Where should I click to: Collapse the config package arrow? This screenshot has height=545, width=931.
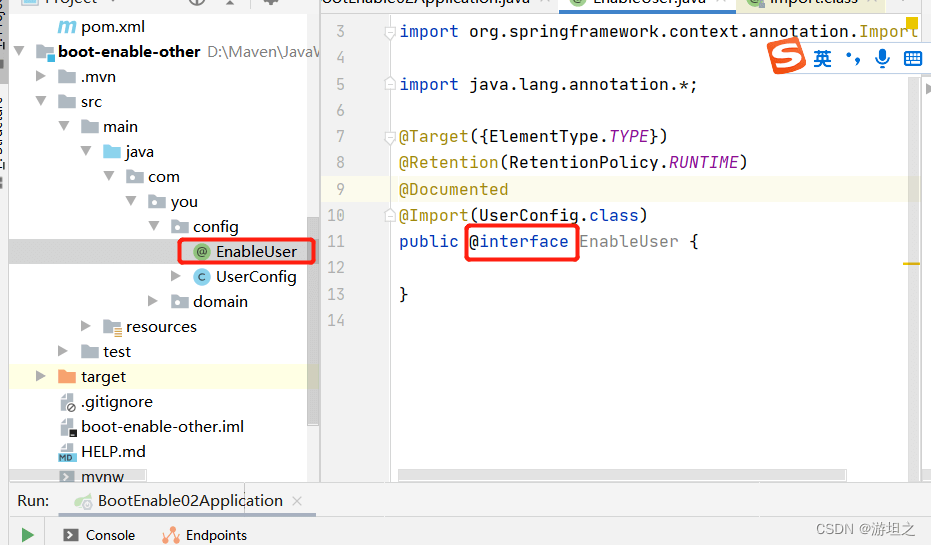(x=154, y=226)
